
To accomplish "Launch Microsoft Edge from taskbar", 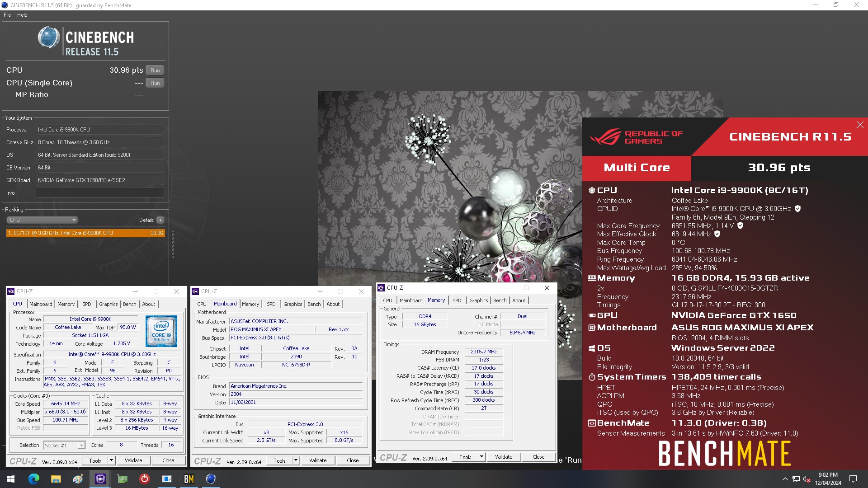I will [x=34, y=479].
